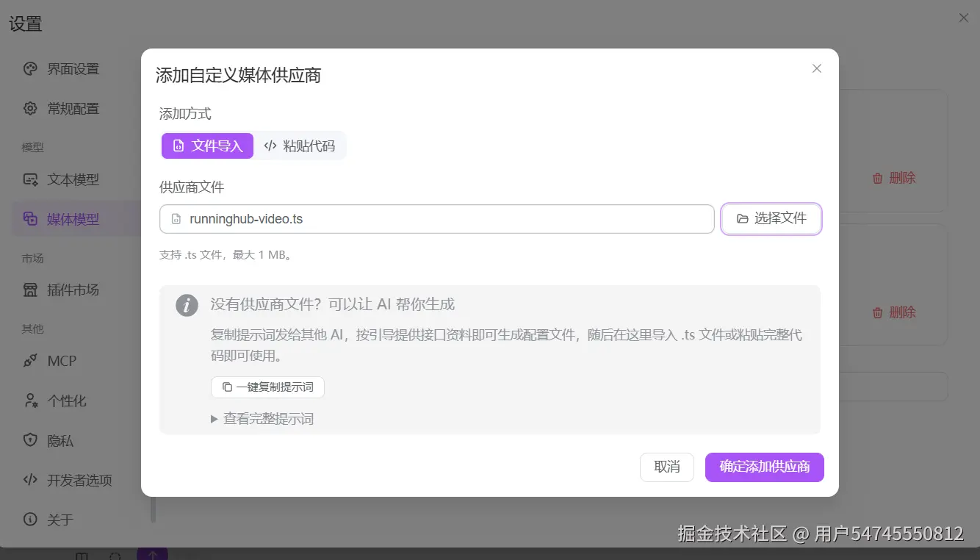Close the 添加自定义媒体供应商 dialog

(816, 68)
